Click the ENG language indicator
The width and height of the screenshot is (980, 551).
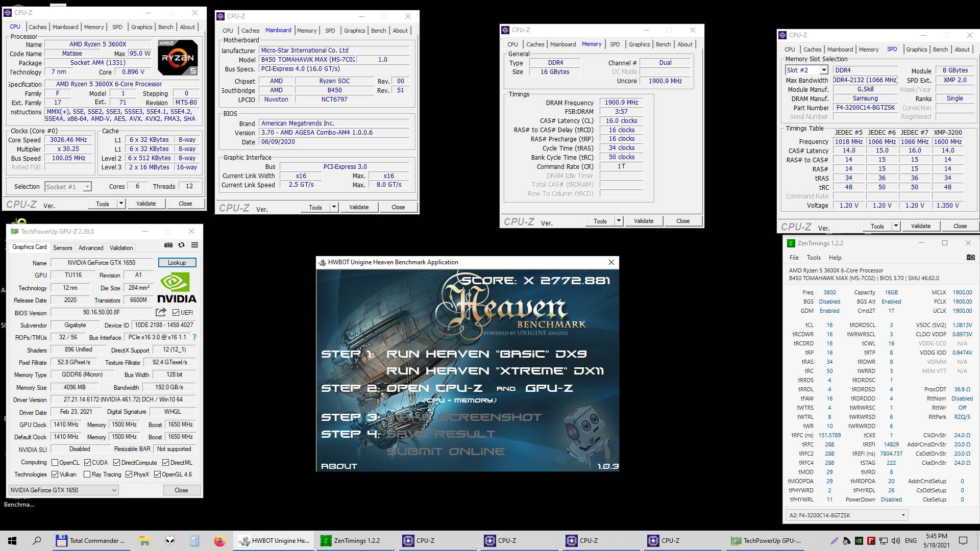tap(911, 541)
